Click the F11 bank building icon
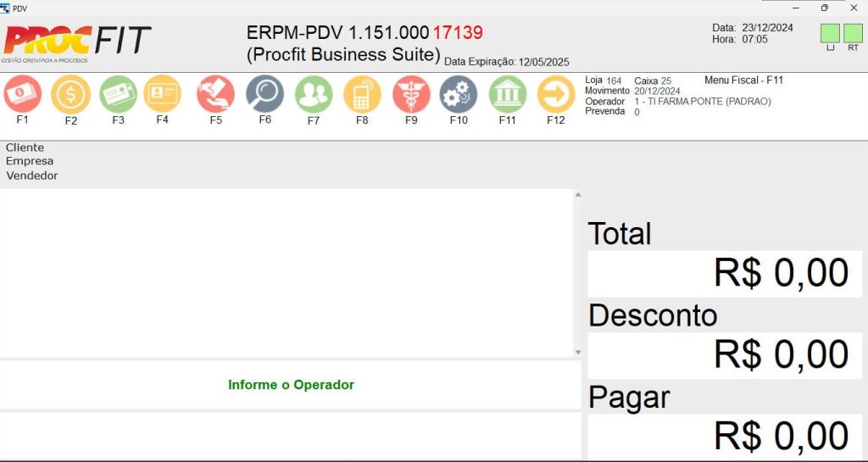This screenshot has height=462, width=868. point(508,95)
